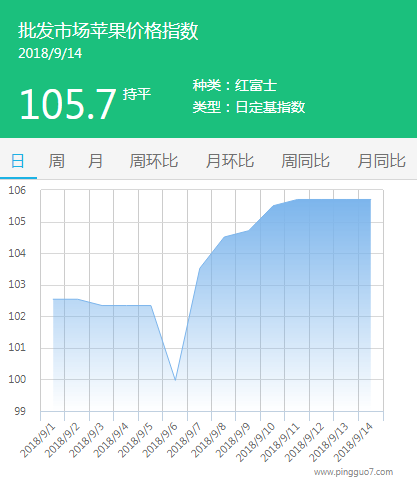Switch to the 周 weekly tab
This screenshot has width=417, height=483.
pos(56,161)
